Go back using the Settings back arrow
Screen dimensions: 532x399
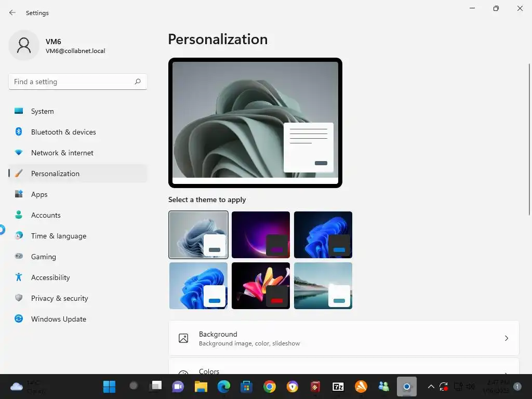point(12,12)
